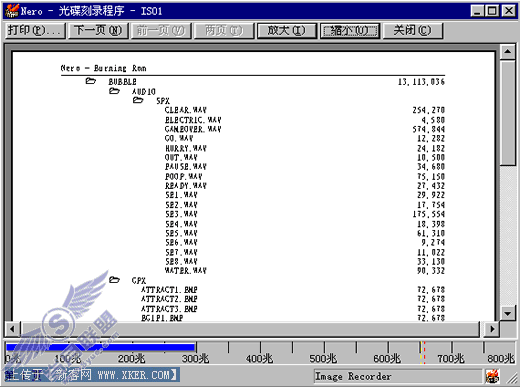Zoom in using the 放大 button
The width and height of the screenshot is (520, 387).
287,31
